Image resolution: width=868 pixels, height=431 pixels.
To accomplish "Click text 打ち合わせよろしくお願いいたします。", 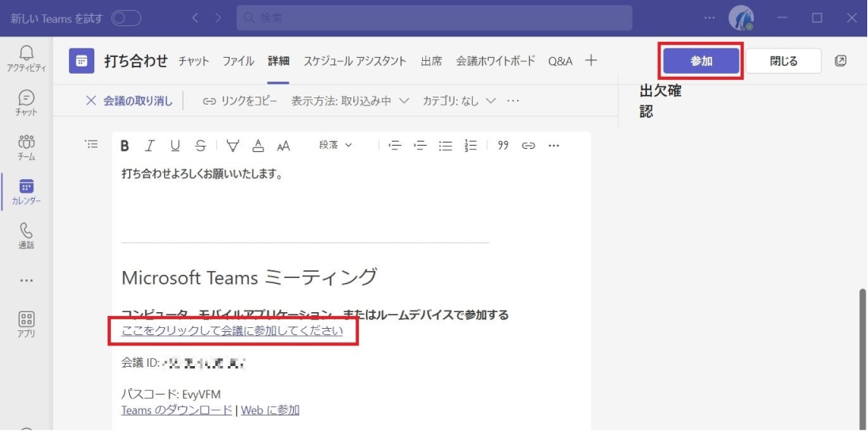I will pyautogui.click(x=203, y=174).
